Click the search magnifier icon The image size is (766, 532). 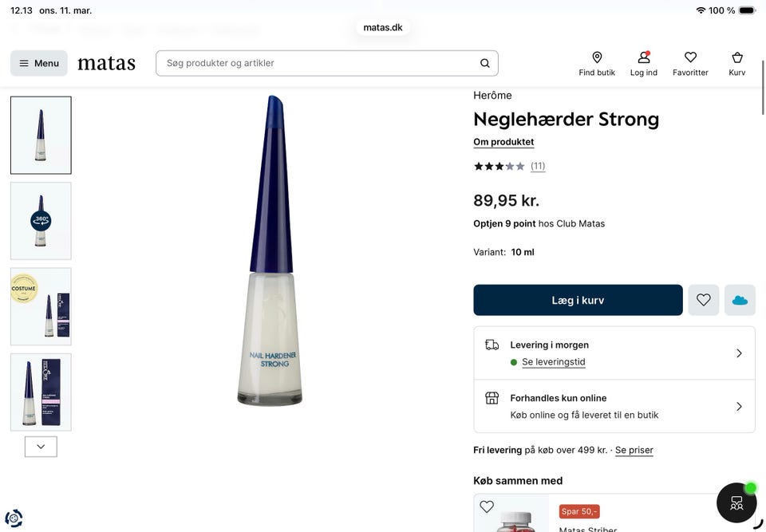point(485,63)
